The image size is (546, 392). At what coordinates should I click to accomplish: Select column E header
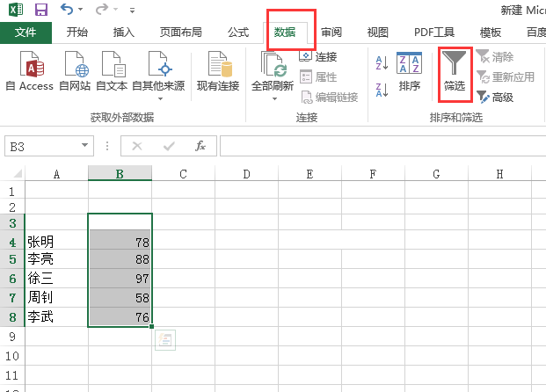coord(309,174)
